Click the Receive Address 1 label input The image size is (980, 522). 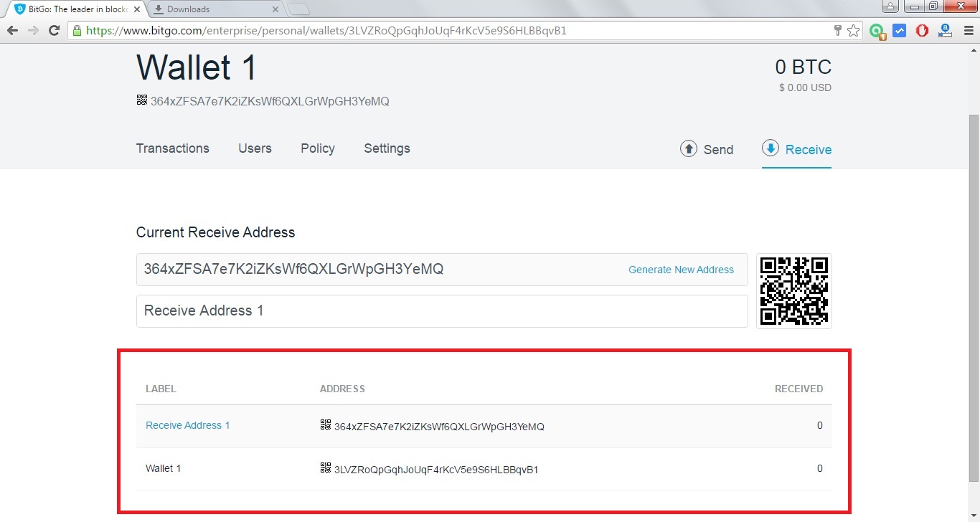tap(442, 310)
